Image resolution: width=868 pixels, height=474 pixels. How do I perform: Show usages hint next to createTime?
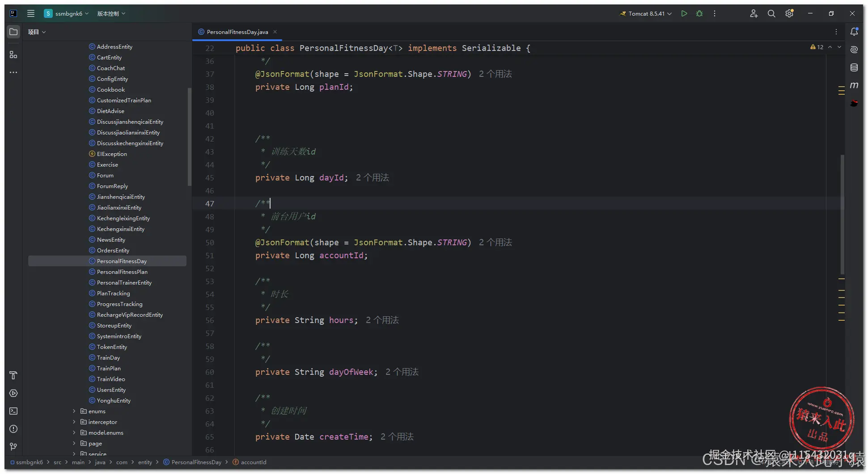(x=397, y=437)
